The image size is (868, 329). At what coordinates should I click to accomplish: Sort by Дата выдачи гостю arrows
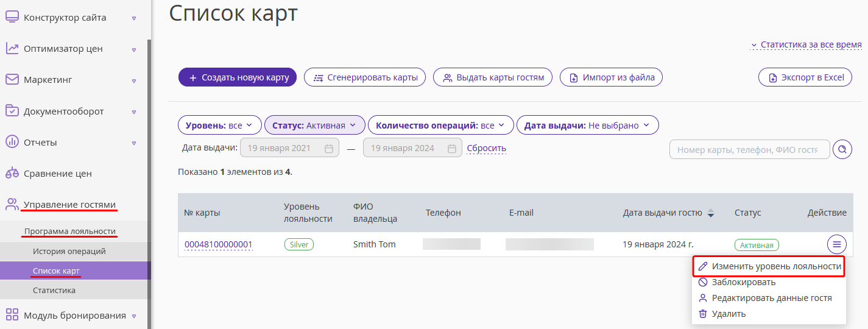pyautogui.click(x=710, y=213)
